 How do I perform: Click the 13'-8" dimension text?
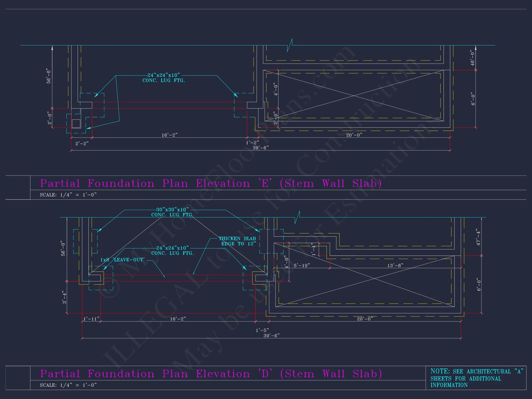pos(395,265)
